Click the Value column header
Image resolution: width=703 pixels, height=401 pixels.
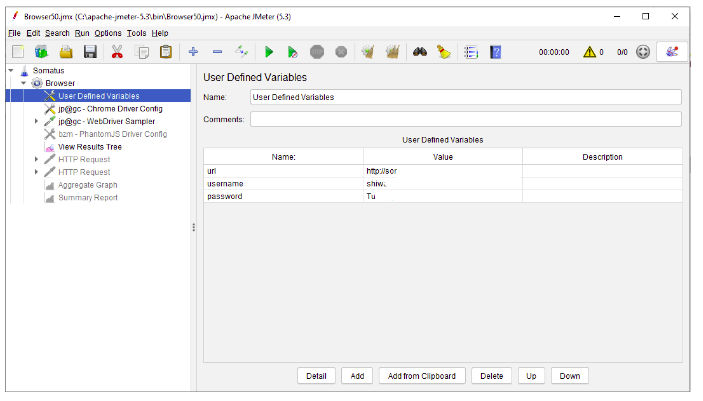(443, 157)
